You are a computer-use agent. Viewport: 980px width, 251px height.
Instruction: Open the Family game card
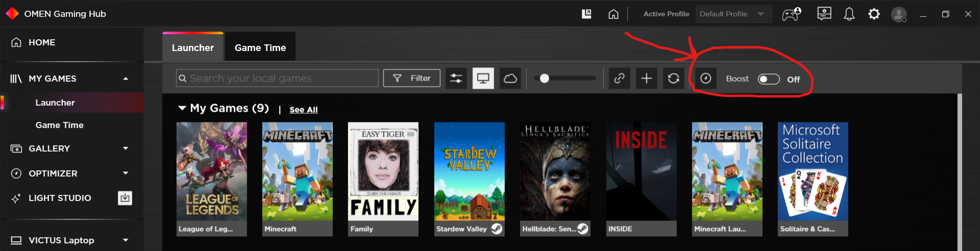(x=383, y=179)
